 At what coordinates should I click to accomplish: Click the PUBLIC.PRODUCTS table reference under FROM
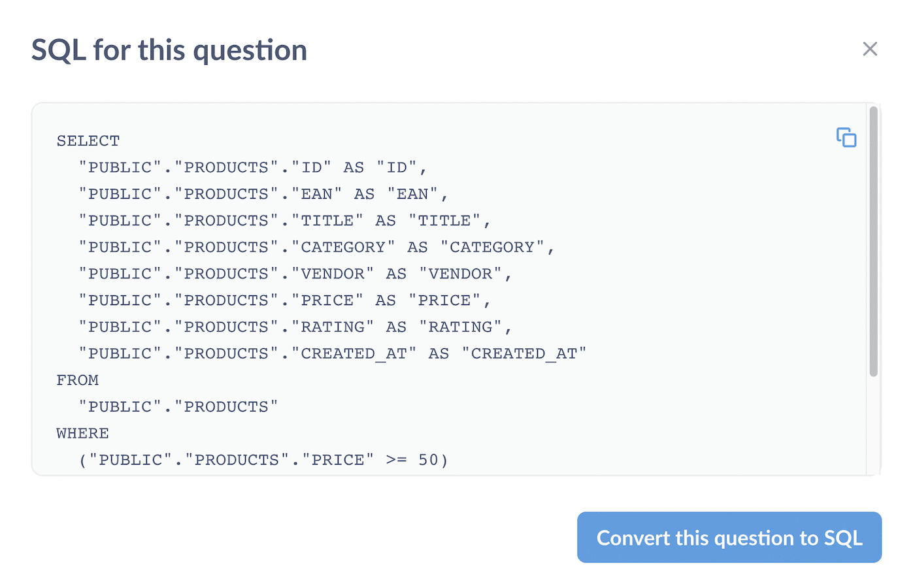[178, 406]
